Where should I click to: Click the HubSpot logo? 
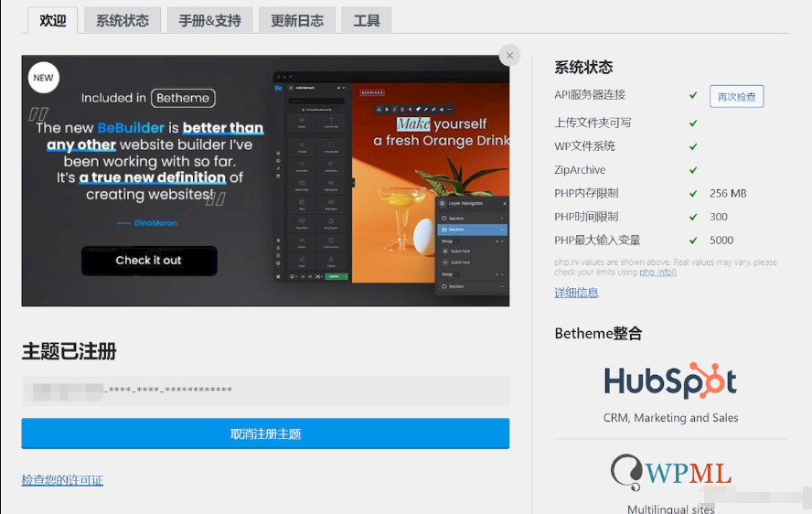(x=670, y=380)
